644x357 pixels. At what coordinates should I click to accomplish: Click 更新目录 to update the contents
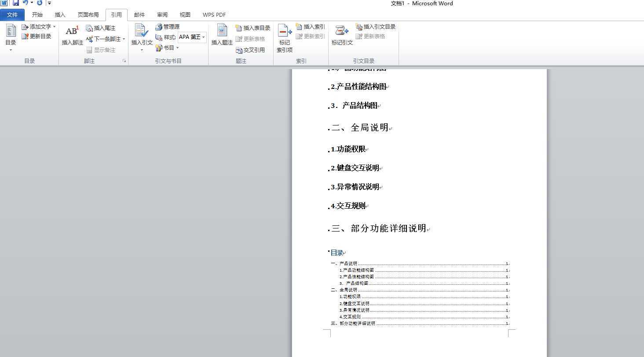[x=37, y=37]
